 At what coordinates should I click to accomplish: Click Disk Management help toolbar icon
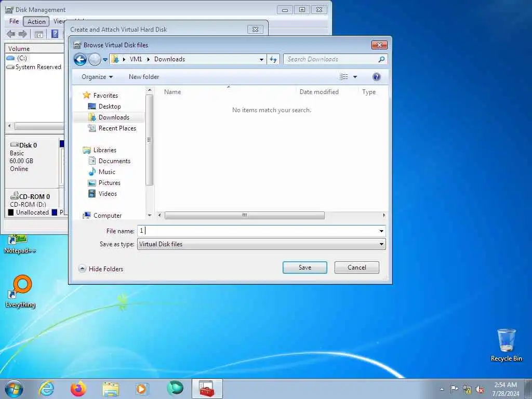[x=55, y=34]
